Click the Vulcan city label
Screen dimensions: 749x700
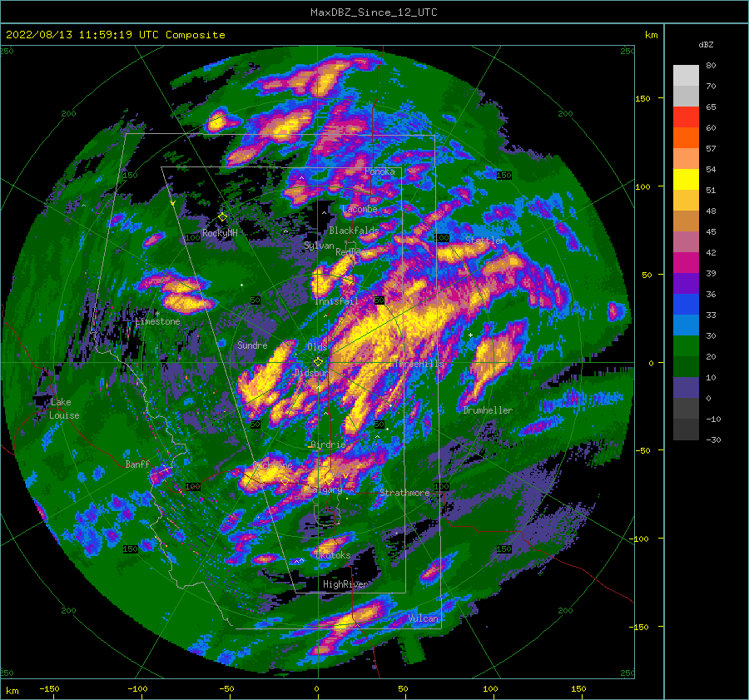coord(424,618)
